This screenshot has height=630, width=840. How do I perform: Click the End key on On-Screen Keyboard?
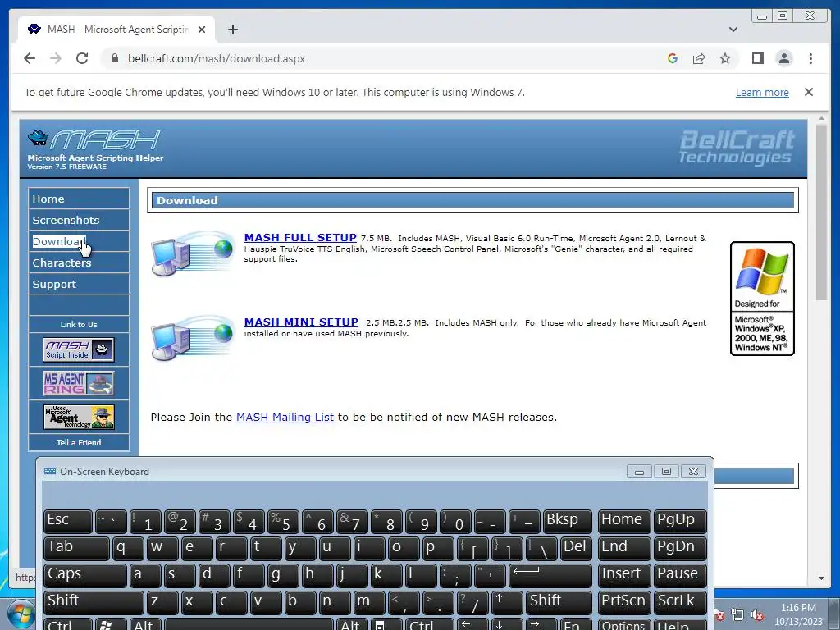click(624, 548)
